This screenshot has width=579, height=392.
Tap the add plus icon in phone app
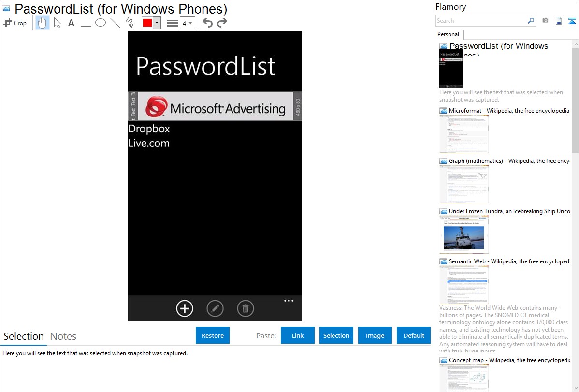[185, 308]
